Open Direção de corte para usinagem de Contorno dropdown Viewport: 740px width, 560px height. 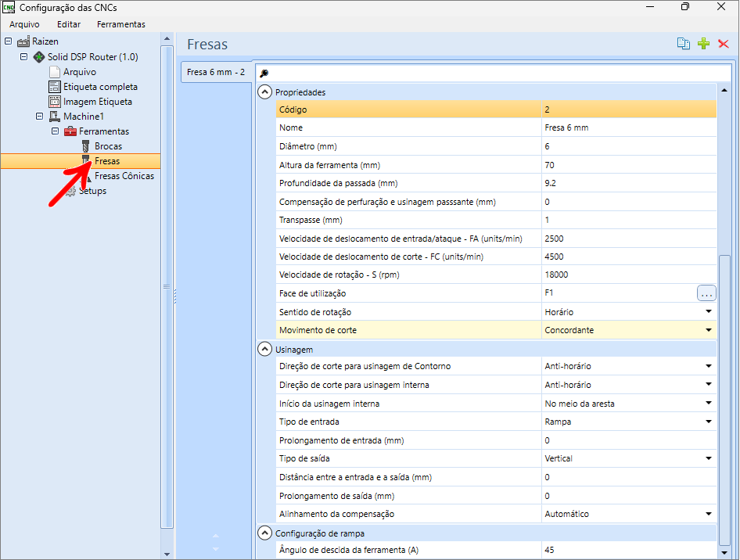(709, 366)
